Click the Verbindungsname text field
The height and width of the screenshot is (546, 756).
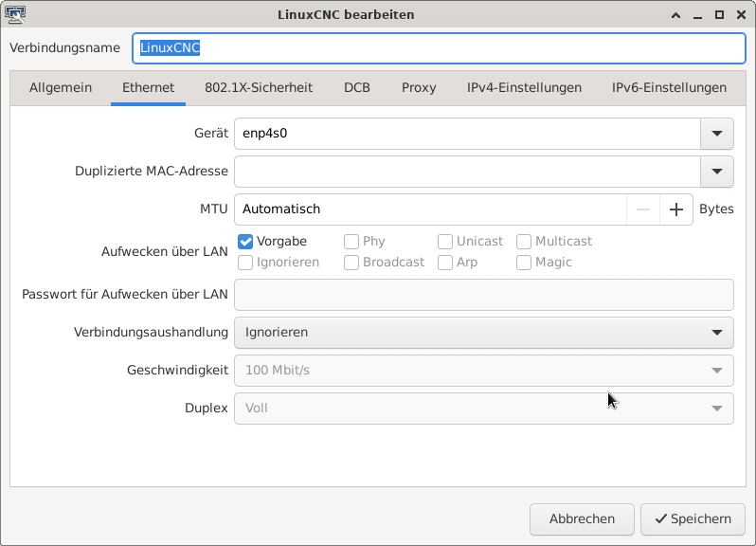(439, 48)
